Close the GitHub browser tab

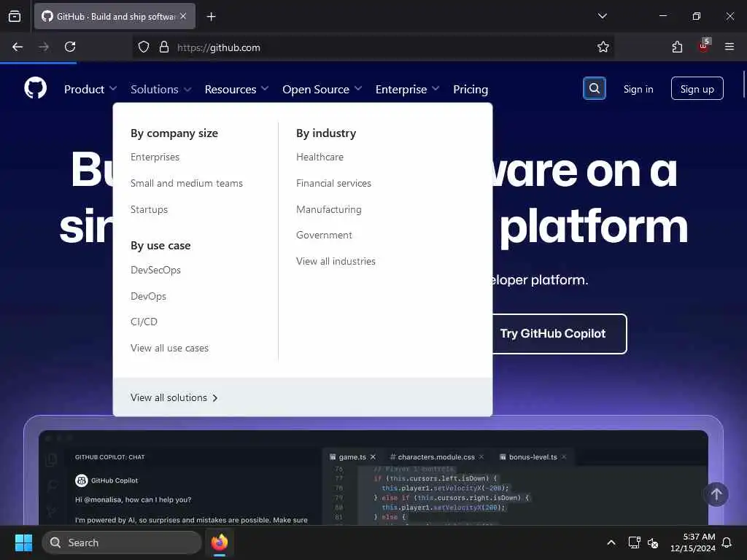[x=183, y=16]
